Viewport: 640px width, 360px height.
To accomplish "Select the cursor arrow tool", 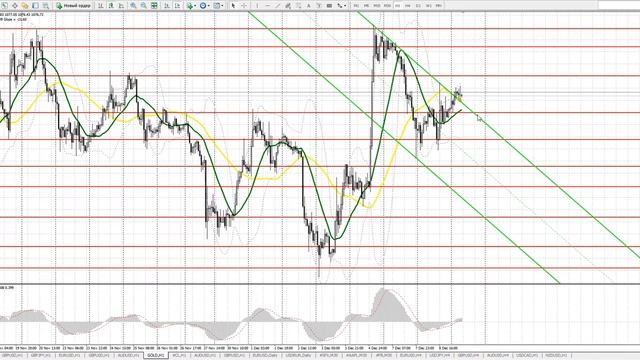I will point(233,6).
